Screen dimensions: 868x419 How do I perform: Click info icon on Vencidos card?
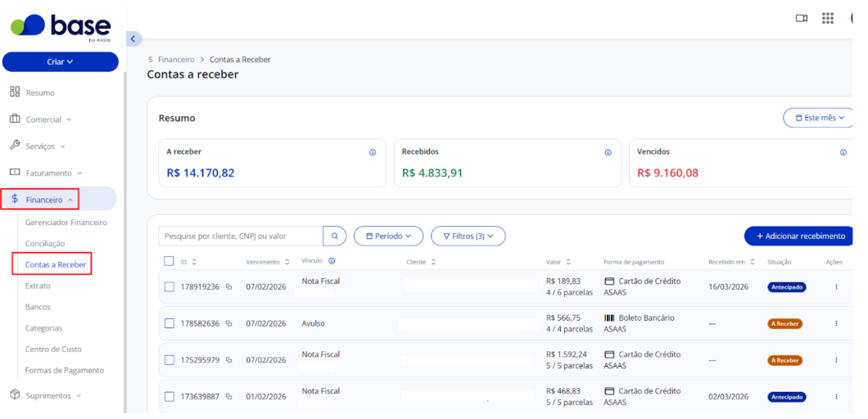coord(843,152)
